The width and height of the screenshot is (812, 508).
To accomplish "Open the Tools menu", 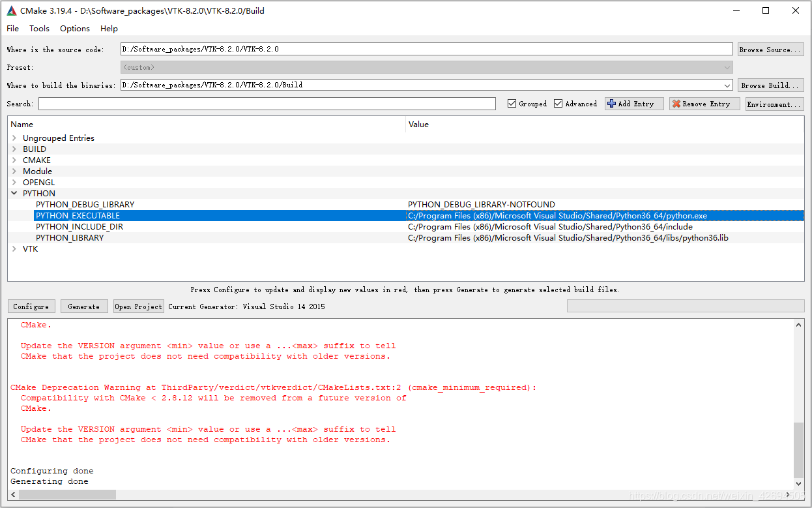I will click(x=39, y=29).
